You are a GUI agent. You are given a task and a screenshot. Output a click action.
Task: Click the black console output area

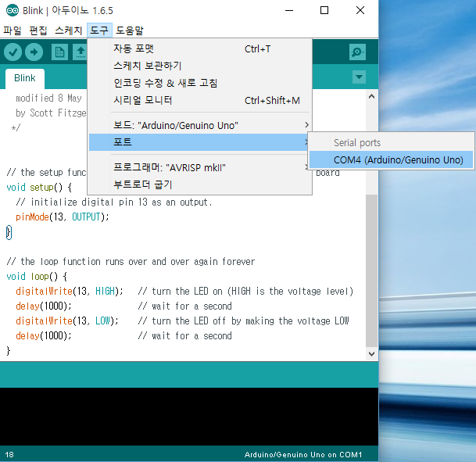point(189,417)
